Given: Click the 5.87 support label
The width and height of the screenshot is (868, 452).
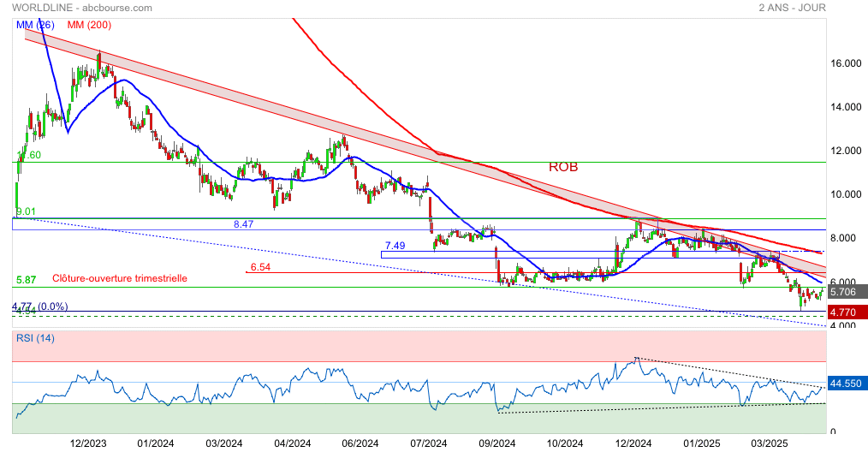Looking at the screenshot, I should click(26, 280).
